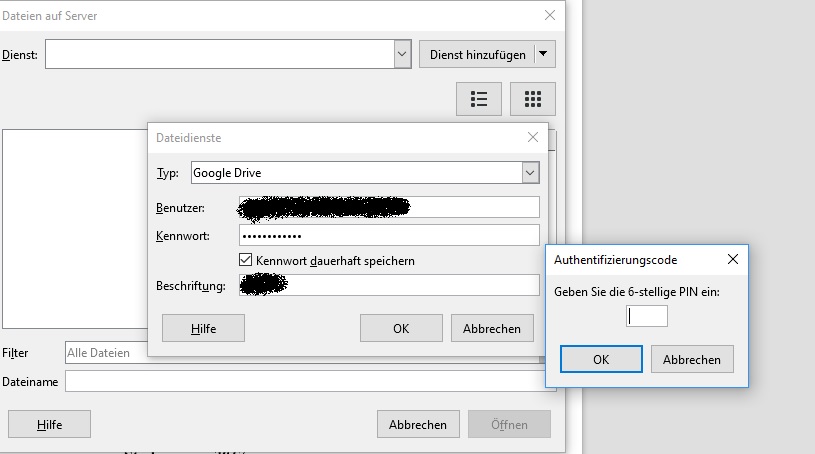This screenshot has width=815, height=454.
Task: Switch to icon grid view in Dateien auf Server
Action: [533, 99]
